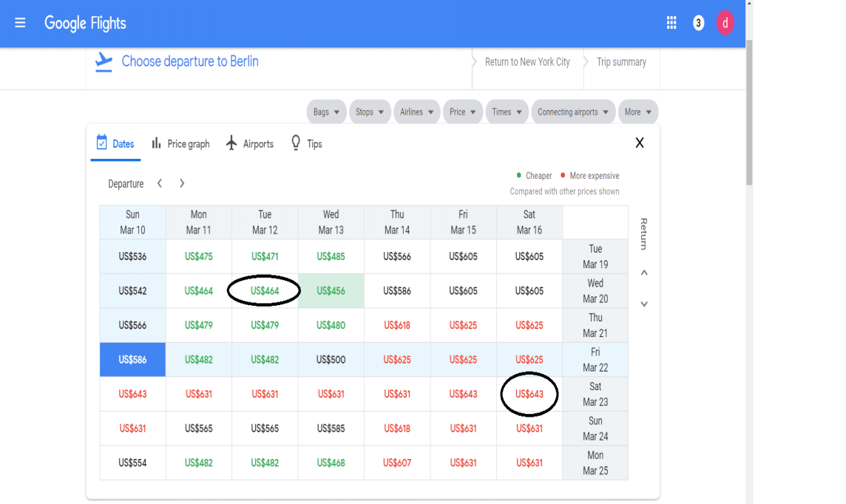Close the date grid panel
The image size is (846, 504).
[640, 143]
